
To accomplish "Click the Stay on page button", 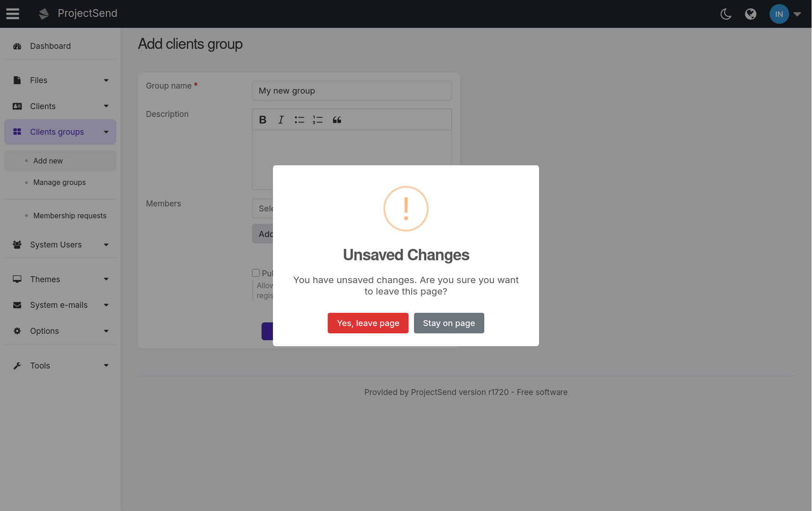I will pos(449,323).
